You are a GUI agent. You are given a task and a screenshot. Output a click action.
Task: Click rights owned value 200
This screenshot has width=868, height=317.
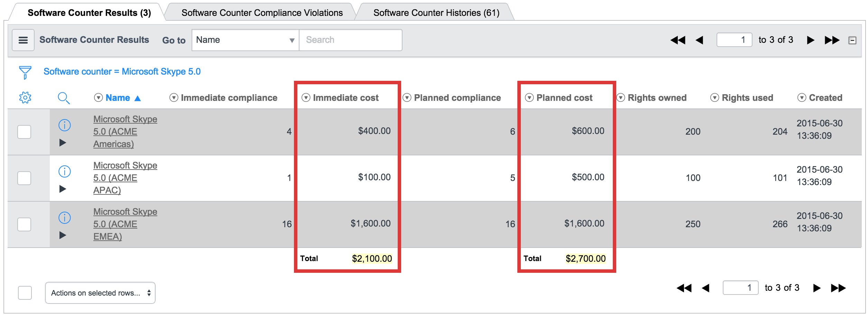point(693,132)
